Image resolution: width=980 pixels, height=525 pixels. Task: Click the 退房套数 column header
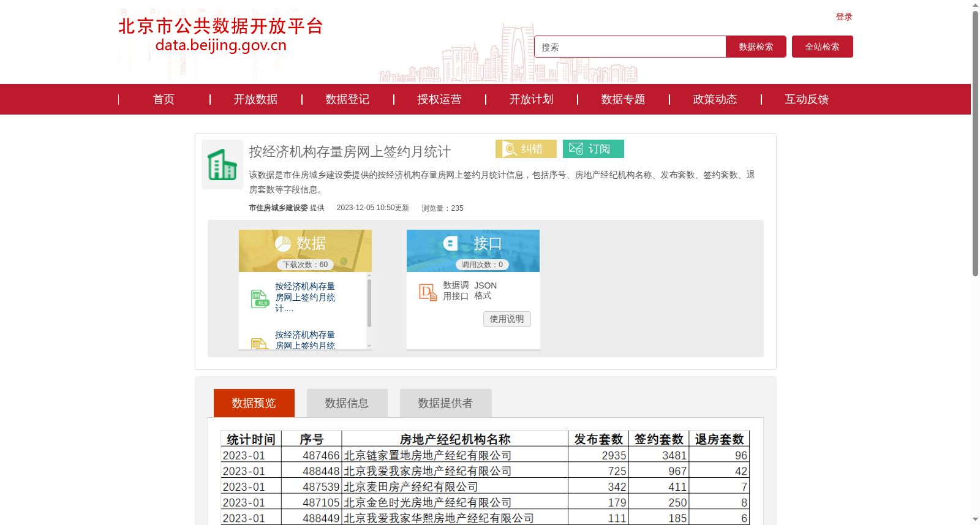[720, 439]
